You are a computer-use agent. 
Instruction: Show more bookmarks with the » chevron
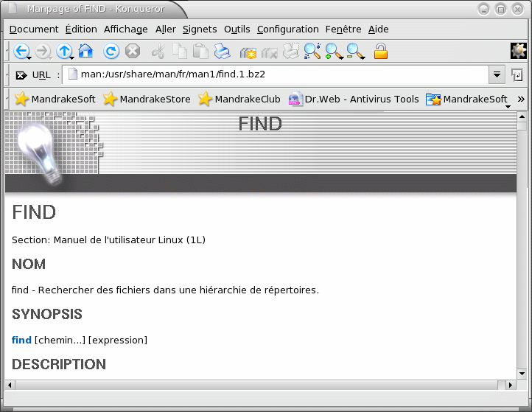coord(521,99)
